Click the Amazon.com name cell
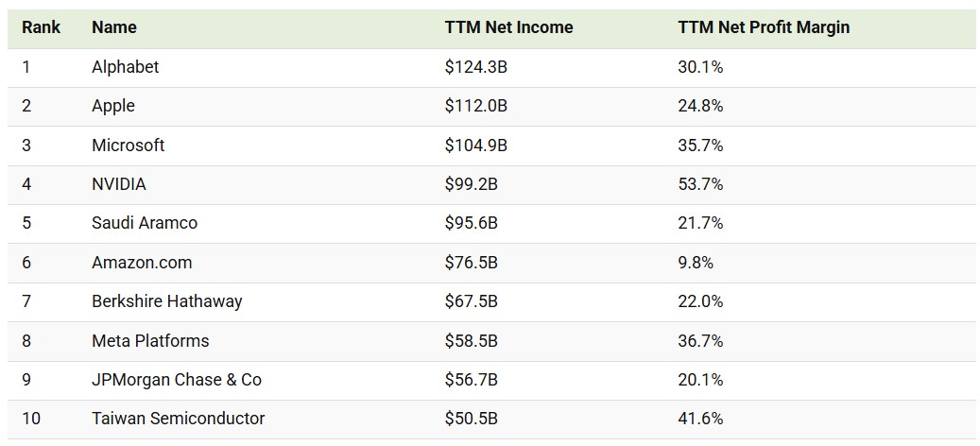The height and width of the screenshot is (446, 980). click(142, 263)
